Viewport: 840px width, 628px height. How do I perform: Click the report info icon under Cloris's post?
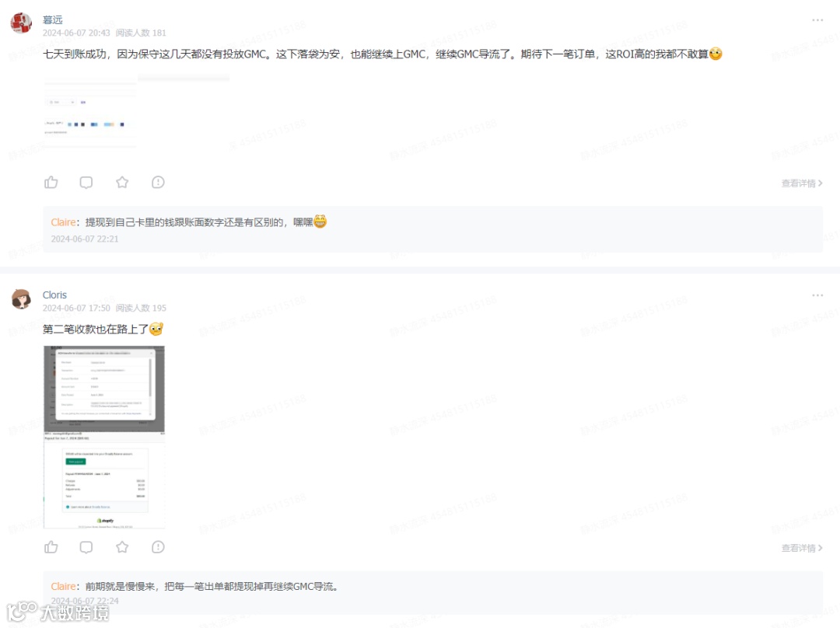[158, 547]
